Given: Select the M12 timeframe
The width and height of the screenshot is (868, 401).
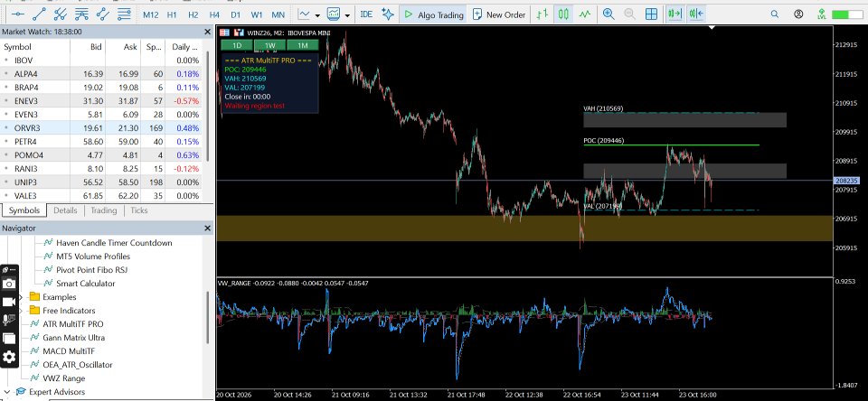Looking at the screenshot, I should (x=151, y=15).
